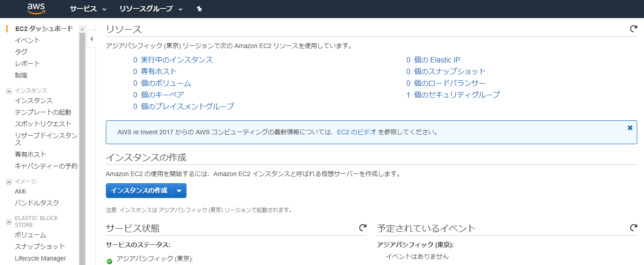This screenshot has height=265, width=644.
Task: Select スナップショット in sidebar
Action: (40, 247)
